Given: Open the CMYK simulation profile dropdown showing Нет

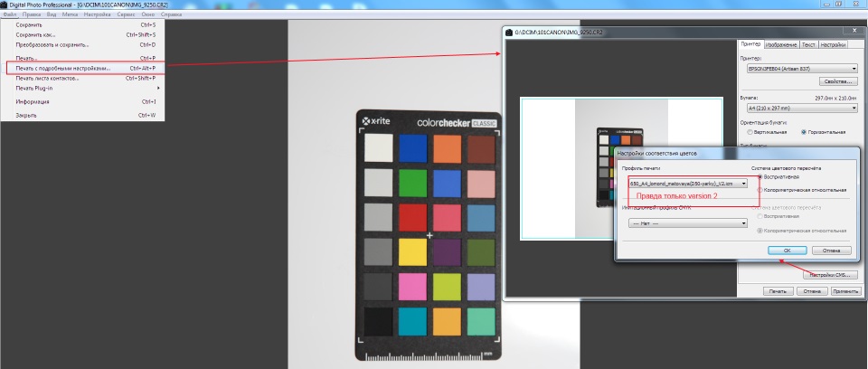Looking at the screenshot, I should (687, 223).
